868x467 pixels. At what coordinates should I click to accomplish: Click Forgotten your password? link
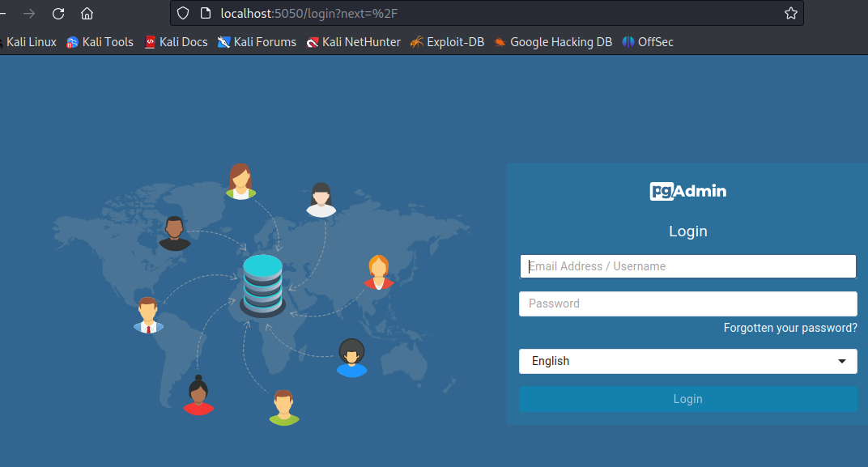(x=790, y=328)
